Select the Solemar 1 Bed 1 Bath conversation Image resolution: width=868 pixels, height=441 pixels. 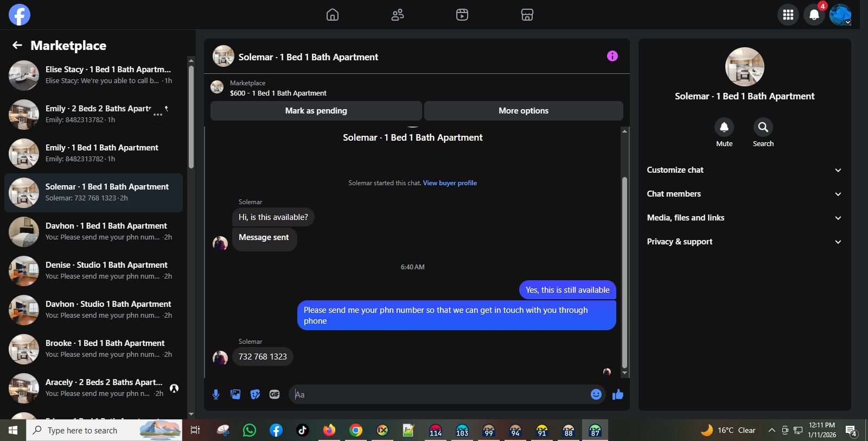(93, 193)
